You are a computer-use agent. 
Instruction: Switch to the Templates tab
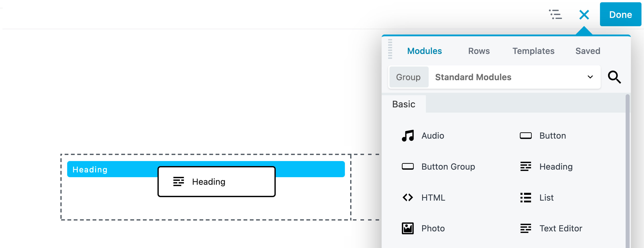tap(533, 51)
